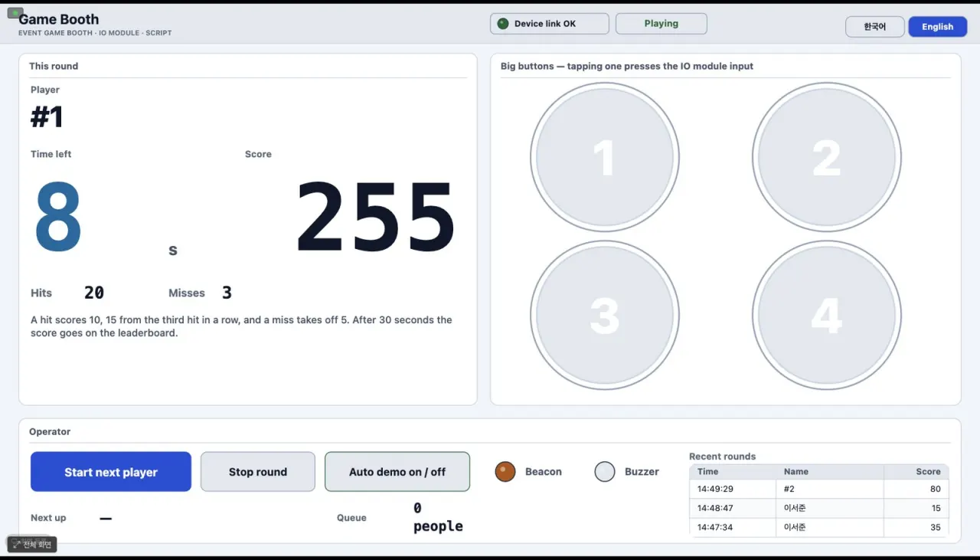980x560 pixels.
Task: Exit fullscreen via 전체 화면 button
Action: tap(32, 545)
